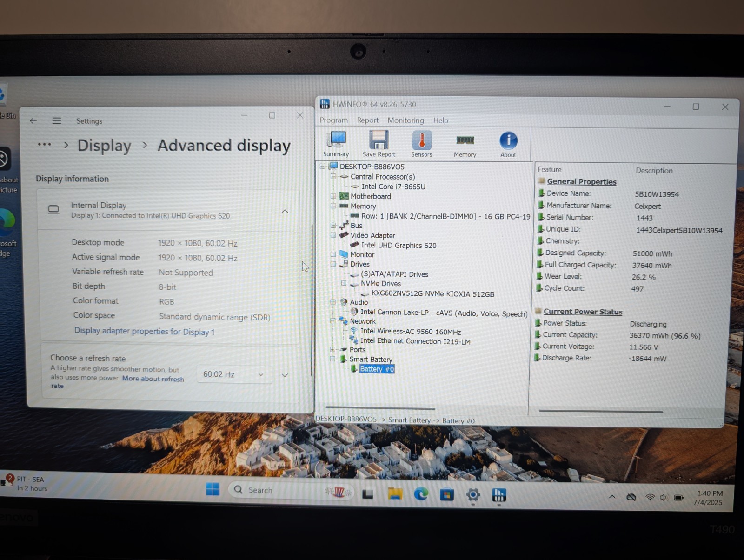Viewport: 744px width, 560px height.
Task: Open the 60.02 Hz refresh rate dropdown
Action: pos(234,374)
